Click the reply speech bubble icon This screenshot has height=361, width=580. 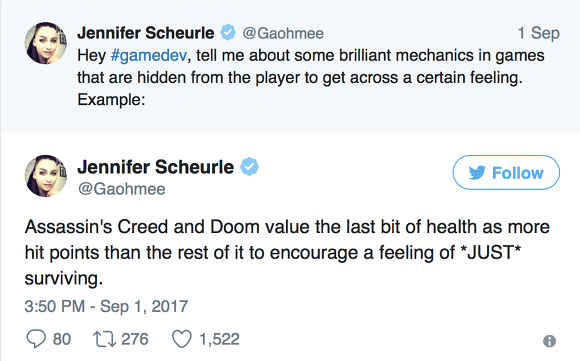pos(36,339)
